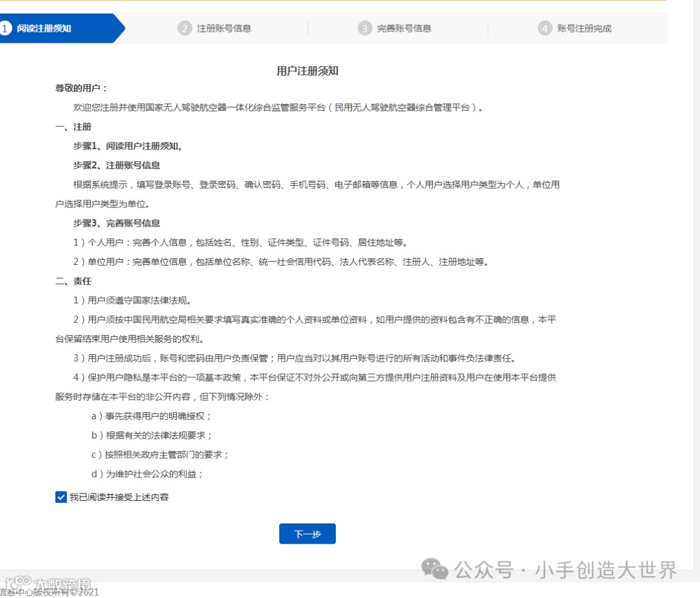700x598 pixels.
Task: Click the 1）个人用户 information line
Action: (x=240, y=242)
